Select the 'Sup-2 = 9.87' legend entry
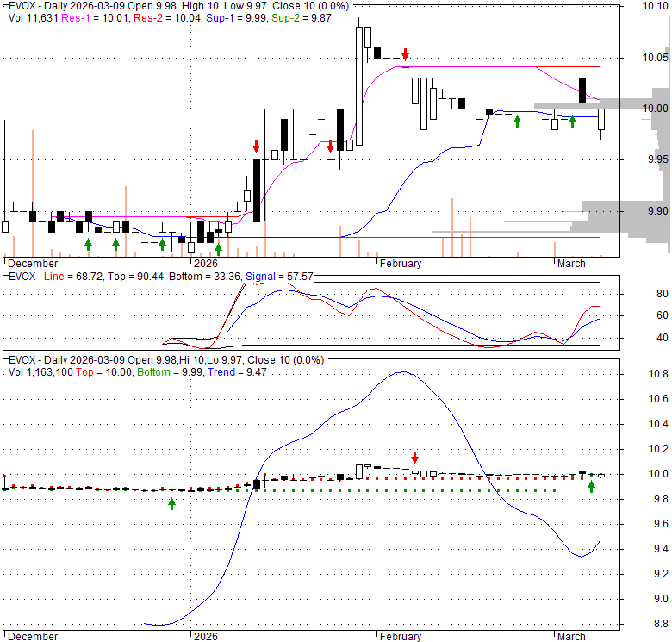The height and width of the screenshot is (642, 672). [302, 18]
